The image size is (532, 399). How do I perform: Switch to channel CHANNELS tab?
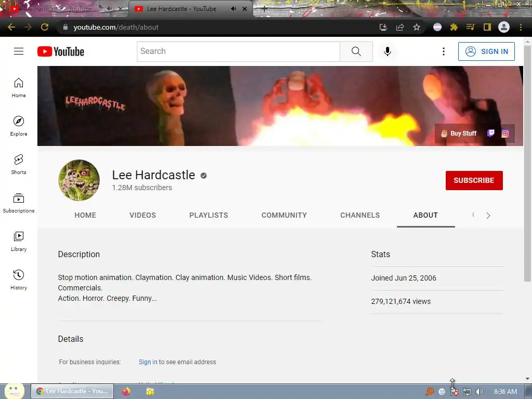click(360, 215)
